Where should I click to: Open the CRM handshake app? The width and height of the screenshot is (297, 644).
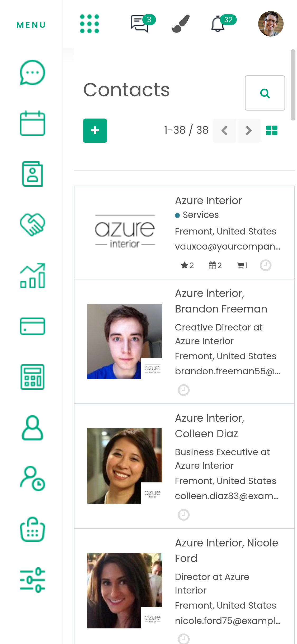tap(32, 224)
